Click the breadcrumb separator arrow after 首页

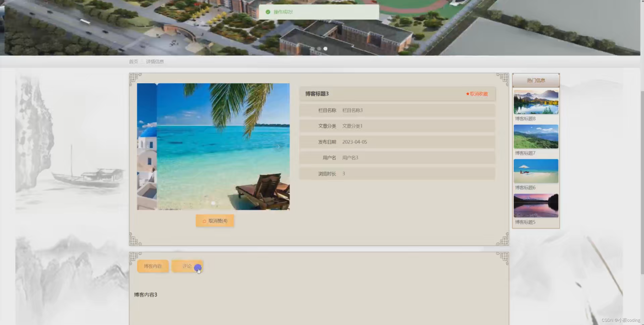point(142,61)
